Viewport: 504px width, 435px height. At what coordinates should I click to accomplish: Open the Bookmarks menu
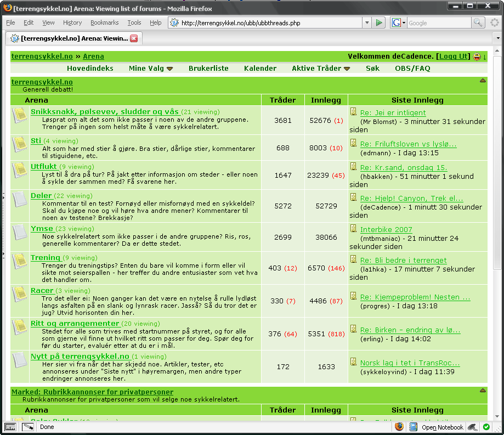pyautogui.click(x=104, y=22)
